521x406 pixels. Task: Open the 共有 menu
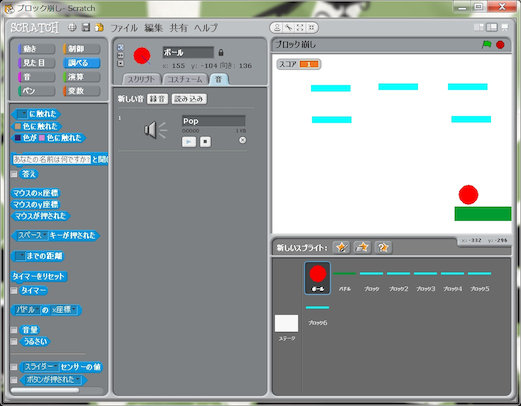point(179,28)
